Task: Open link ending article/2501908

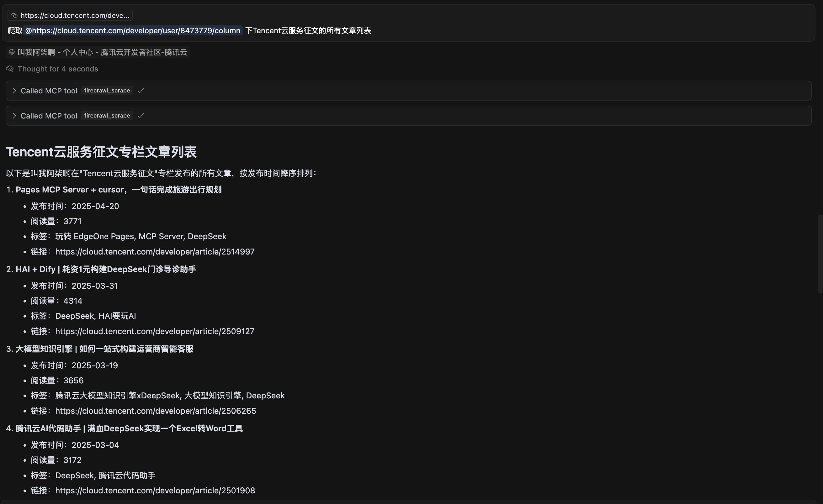Action: (x=155, y=491)
